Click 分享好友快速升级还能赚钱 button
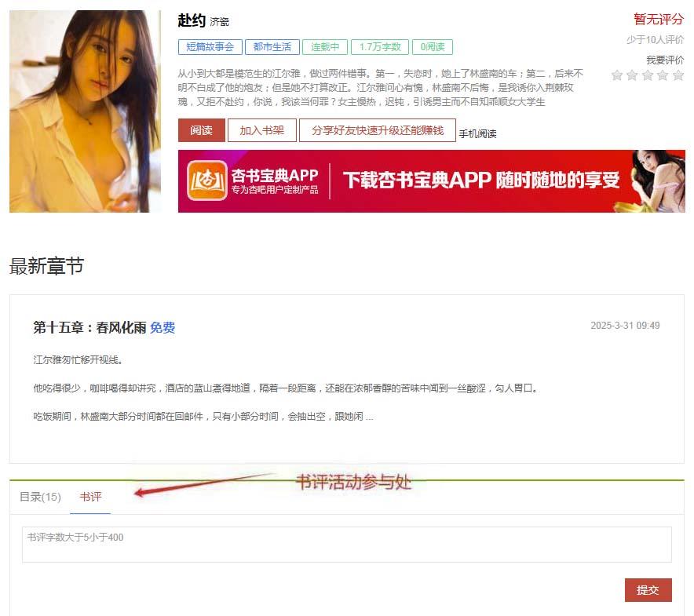The height and width of the screenshot is (616, 694). (x=377, y=130)
